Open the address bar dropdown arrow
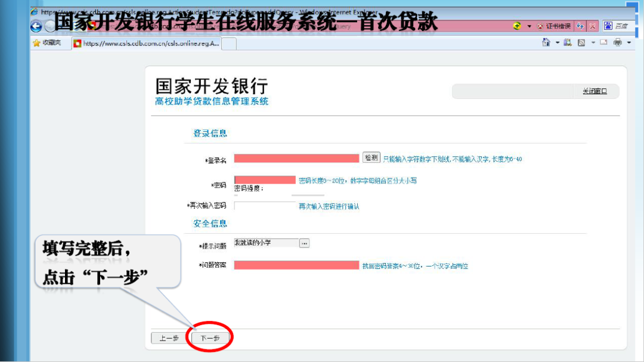 click(529, 26)
